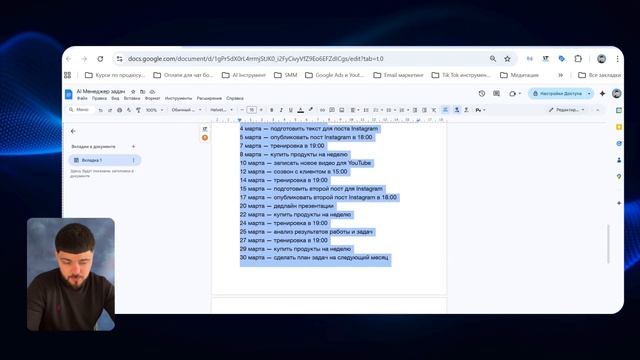The image size is (640, 360).
Task: Bookmark this page with the star icon
Action: click(507, 59)
